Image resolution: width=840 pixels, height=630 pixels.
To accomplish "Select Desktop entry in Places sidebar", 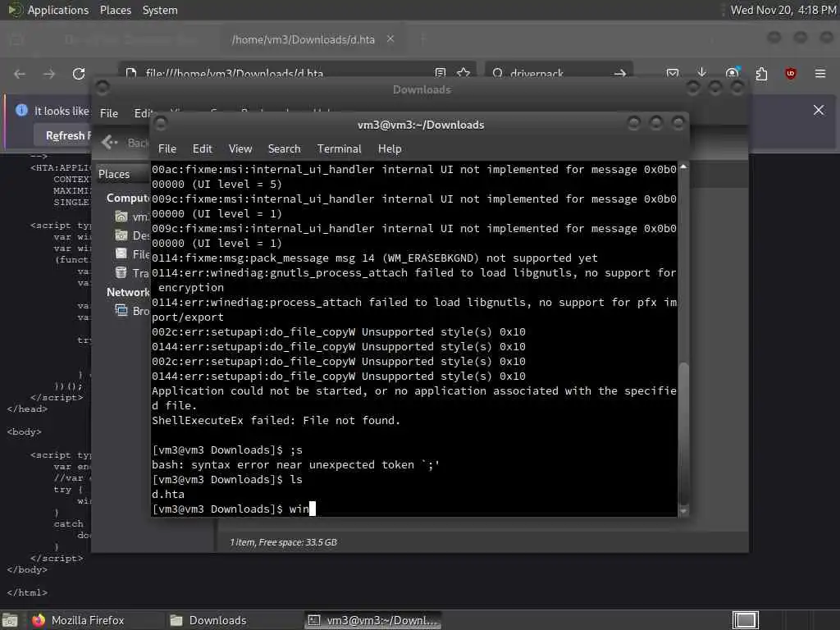I will 132,235.
